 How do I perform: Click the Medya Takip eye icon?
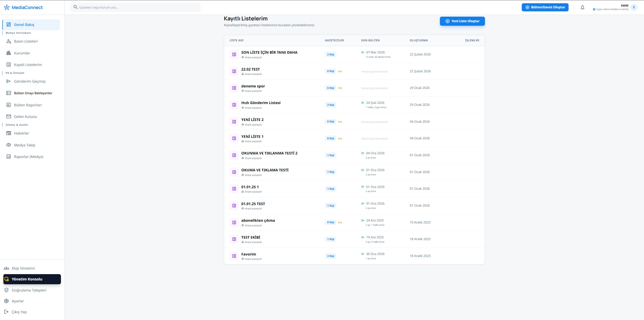click(x=9, y=145)
